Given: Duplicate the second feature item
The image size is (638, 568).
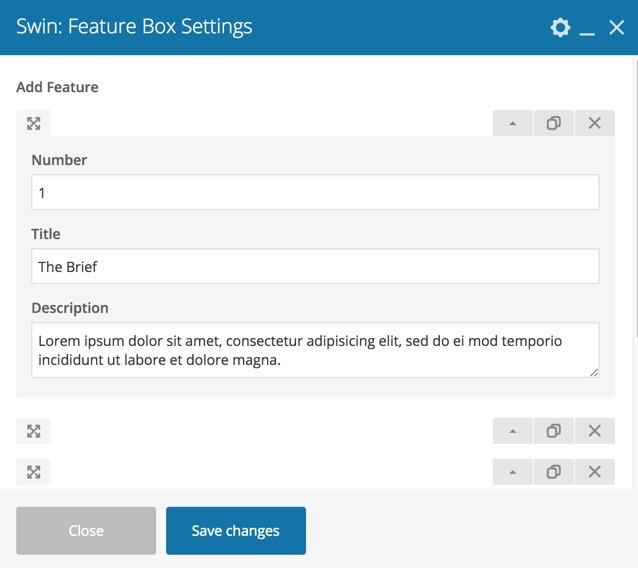Looking at the screenshot, I should click(x=553, y=430).
